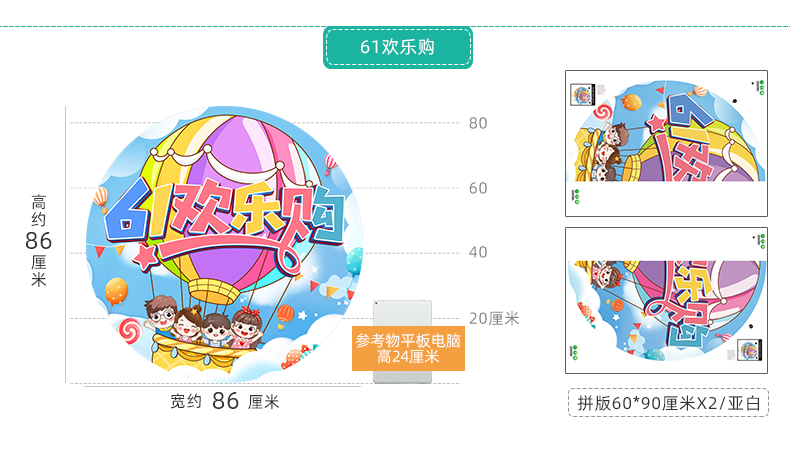Click the orange polka-dot balloon icon

[x=116, y=291]
